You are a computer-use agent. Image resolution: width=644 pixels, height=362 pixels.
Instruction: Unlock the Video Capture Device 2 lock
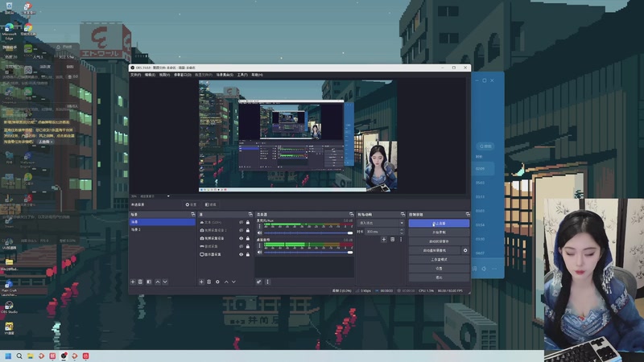pyautogui.click(x=248, y=230)
